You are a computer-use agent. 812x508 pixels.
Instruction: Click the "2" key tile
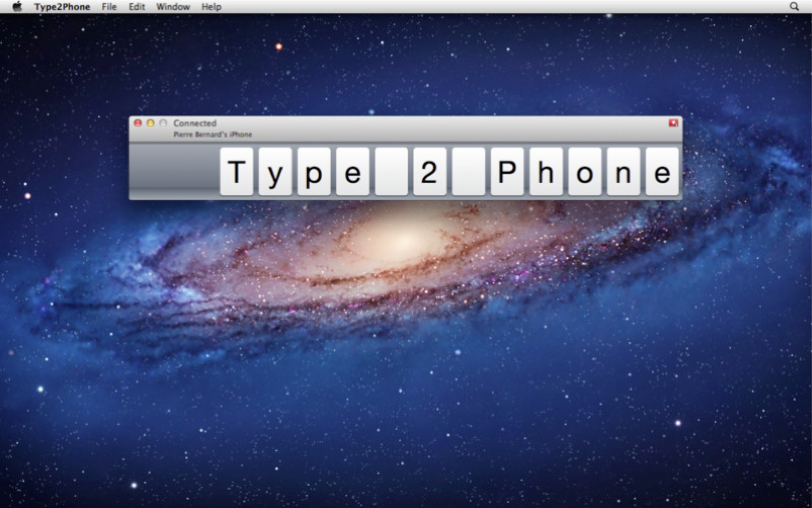pyautogui.click(x=430, y=171)
